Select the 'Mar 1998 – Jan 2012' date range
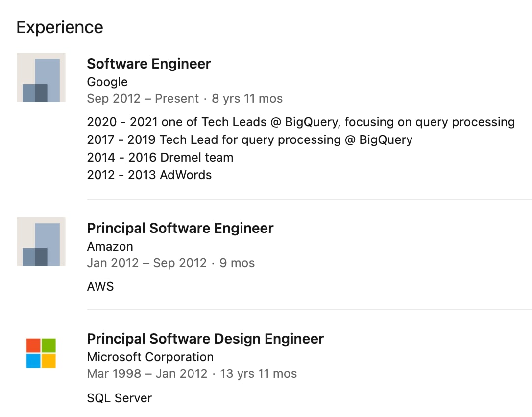This screenshot has width=532, height=417. 147,373
